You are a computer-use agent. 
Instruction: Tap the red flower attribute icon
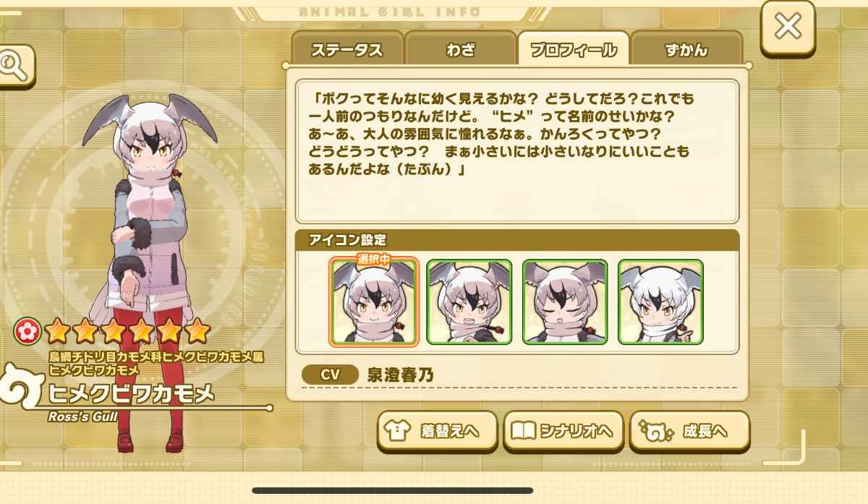pyautogui.click(x=26, y=332)
